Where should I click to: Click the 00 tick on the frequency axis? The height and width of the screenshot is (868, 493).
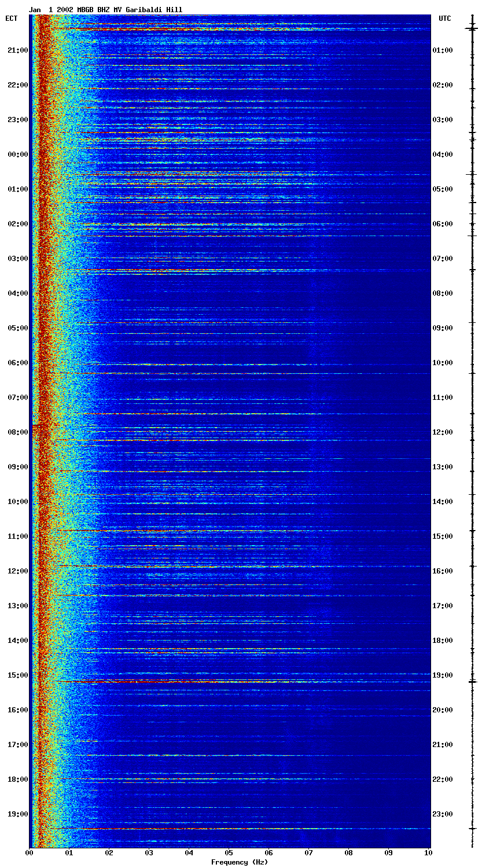(x=29, y=852)
